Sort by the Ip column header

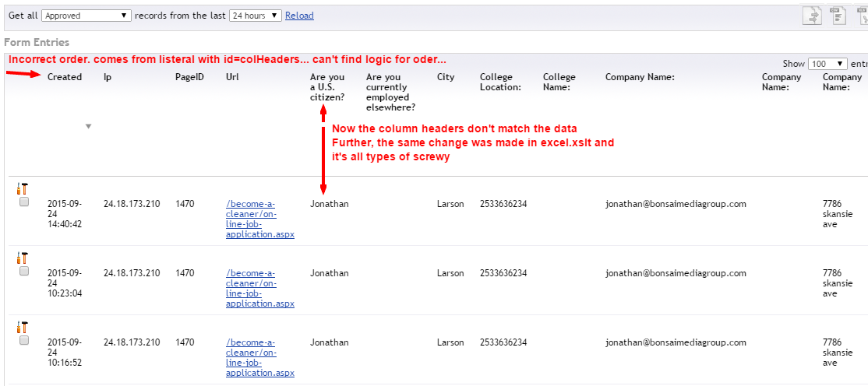click(108, 77)
